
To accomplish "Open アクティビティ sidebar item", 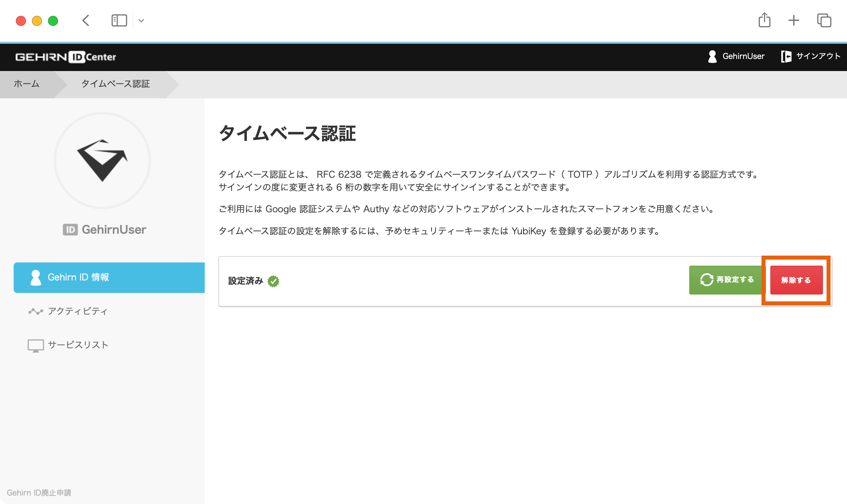I will pos(77,311).
